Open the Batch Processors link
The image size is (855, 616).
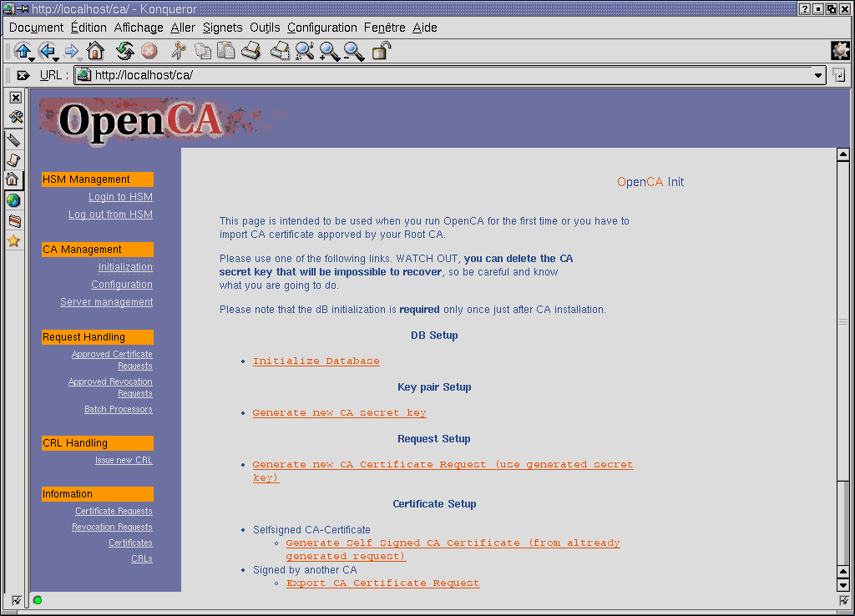click(119, 409)
